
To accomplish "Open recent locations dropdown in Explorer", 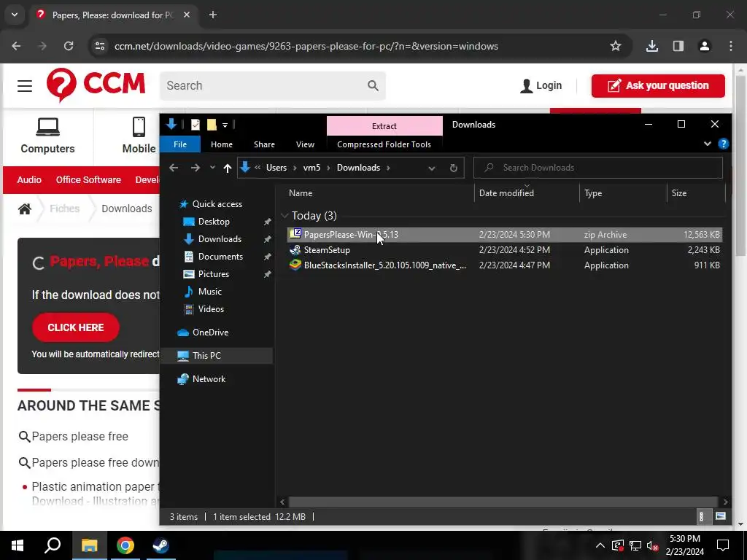I will 212,168.
